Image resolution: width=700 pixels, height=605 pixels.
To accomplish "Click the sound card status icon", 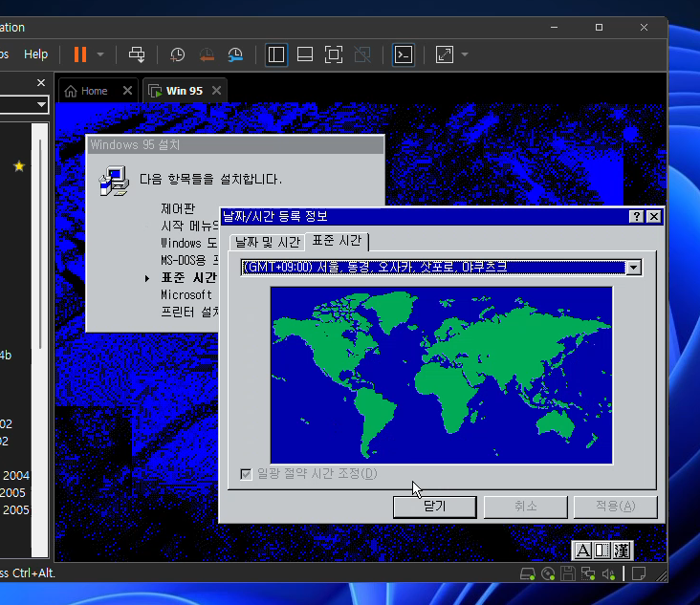I will coord(608,573).
